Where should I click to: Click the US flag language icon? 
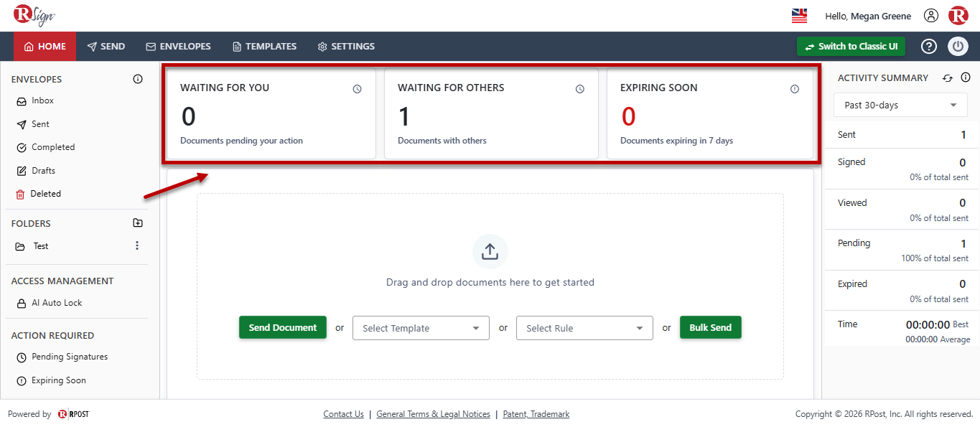coord(799,16)
